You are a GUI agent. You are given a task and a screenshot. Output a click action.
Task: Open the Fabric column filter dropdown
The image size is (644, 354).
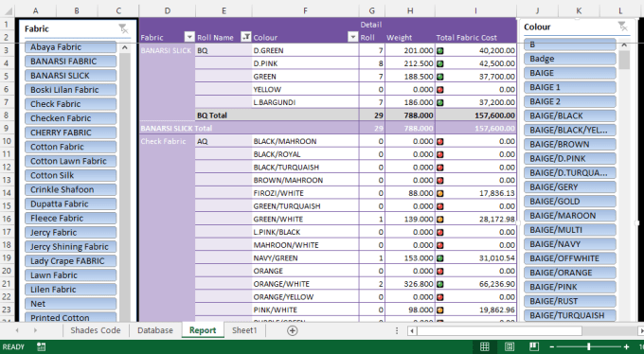pos(189,37)
